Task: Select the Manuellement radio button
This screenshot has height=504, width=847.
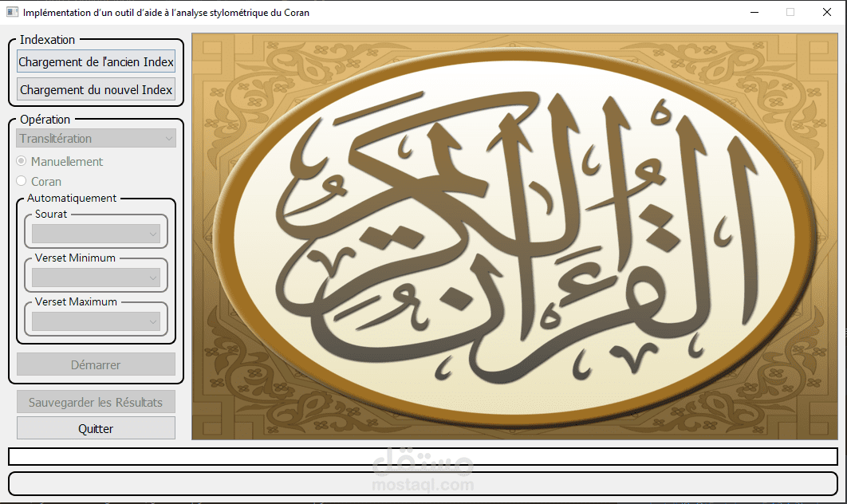Action: pyautogui.click(x=22, y=161)
